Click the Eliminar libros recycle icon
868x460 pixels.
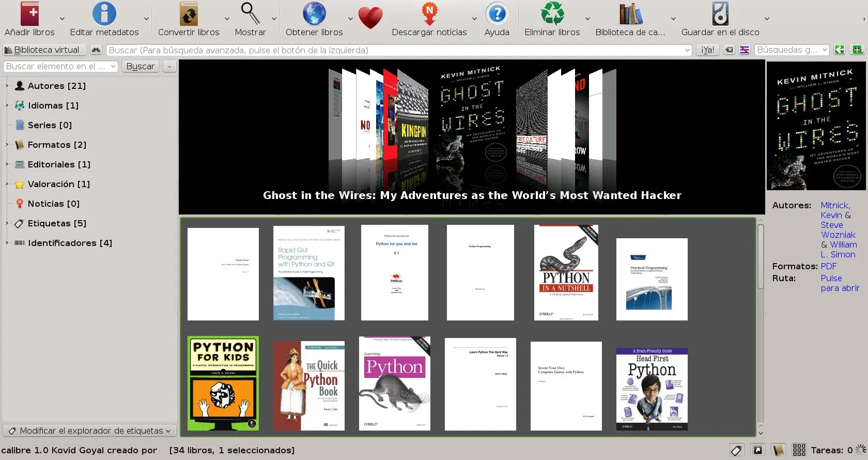552,14
